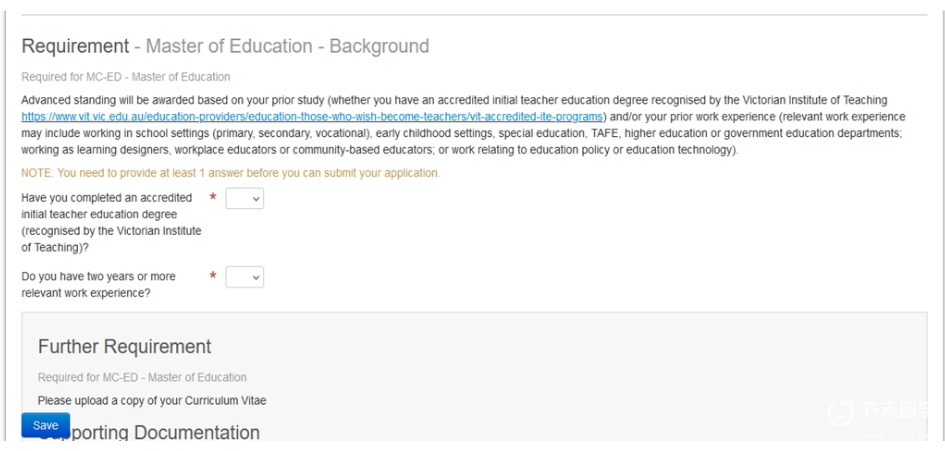Click the horizontal divider line above the Requirement heading
The height and width of the screenshot is (451, 945).
point(474,14)
